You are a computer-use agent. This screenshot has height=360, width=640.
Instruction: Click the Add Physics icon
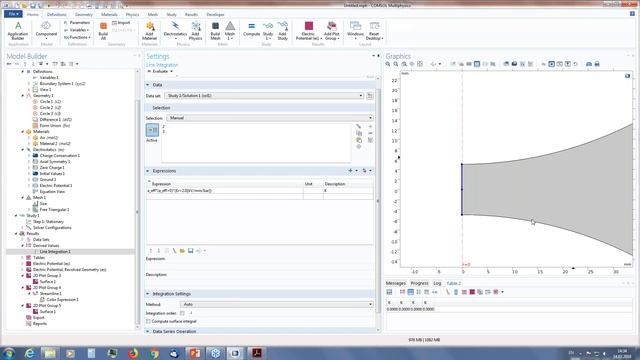coord(196,31)
